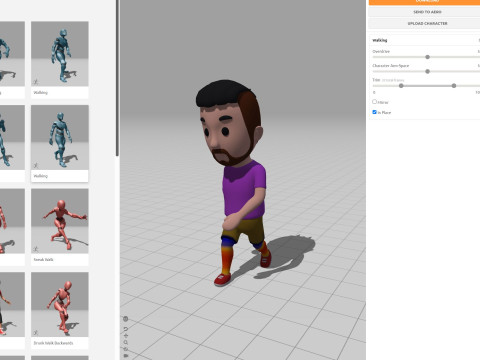480x360 pixels.
Task: Click the Character Arm-Space label
Action: (x=391, y=66)
